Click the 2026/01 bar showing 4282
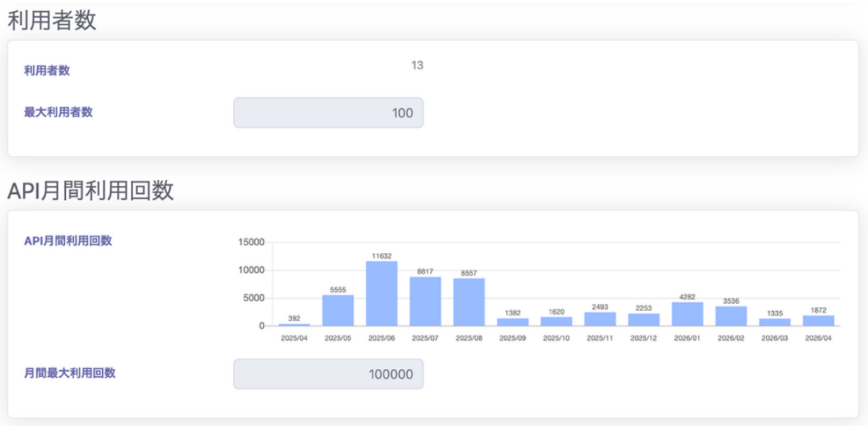 click(x=687, y=314)
